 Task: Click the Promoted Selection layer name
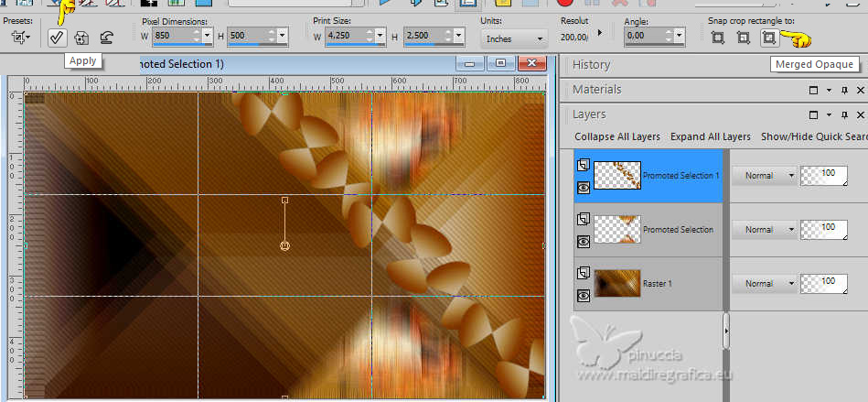(x=678, y=230)
